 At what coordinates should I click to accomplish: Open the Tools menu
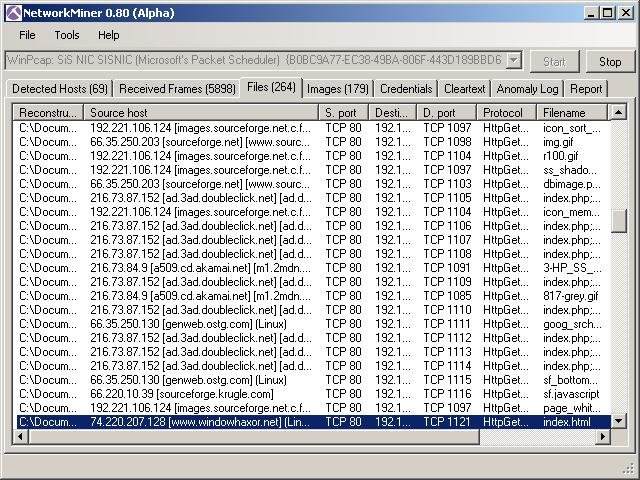click(x=67, y=35)
